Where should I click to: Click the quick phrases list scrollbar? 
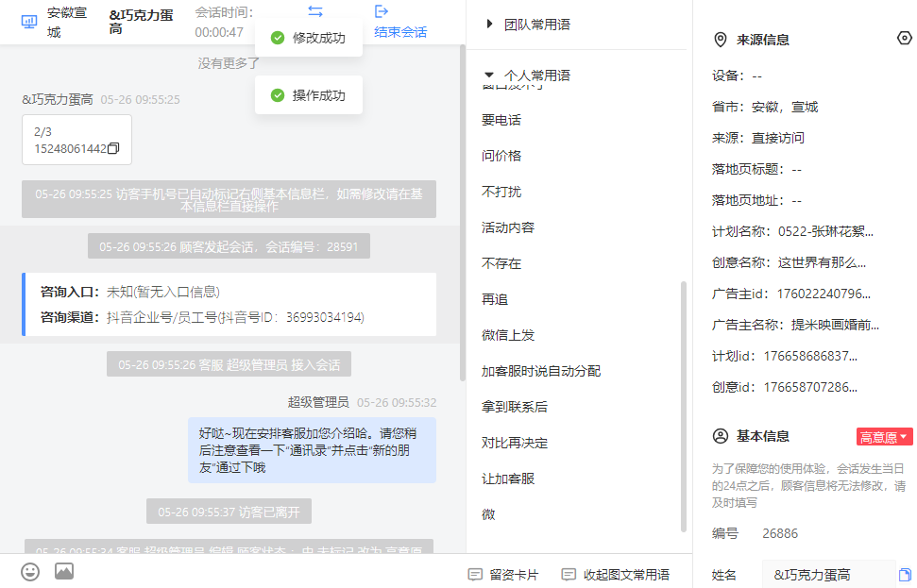[x=683, y=407]
